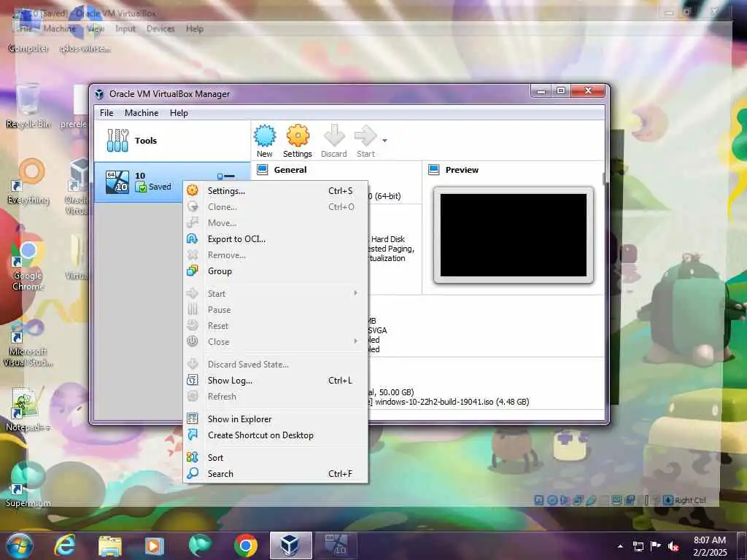This screenshot has width=747, height=560.
Task: Choose Search in the context menu
Action: [275, 474]
